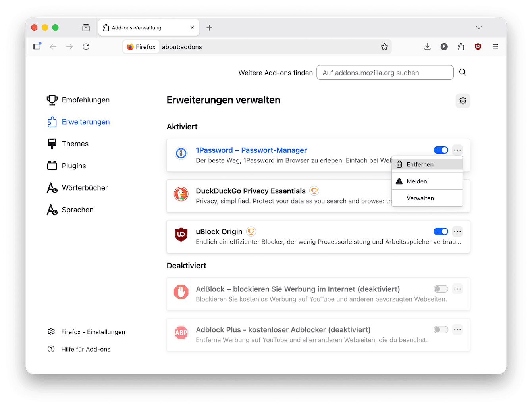The width and height of the screenshot is (532, 408).
Task: Select the Themes paintbrush icon
Action: coord(52,144)
